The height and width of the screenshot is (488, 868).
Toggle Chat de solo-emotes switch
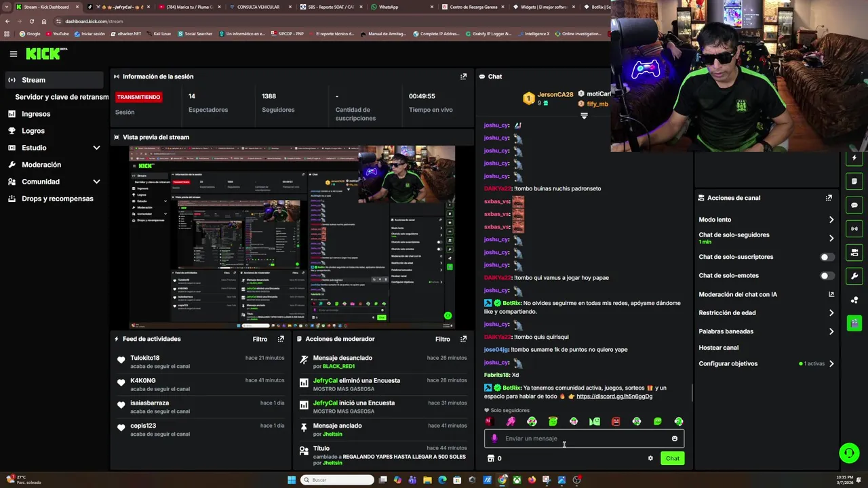827,276
